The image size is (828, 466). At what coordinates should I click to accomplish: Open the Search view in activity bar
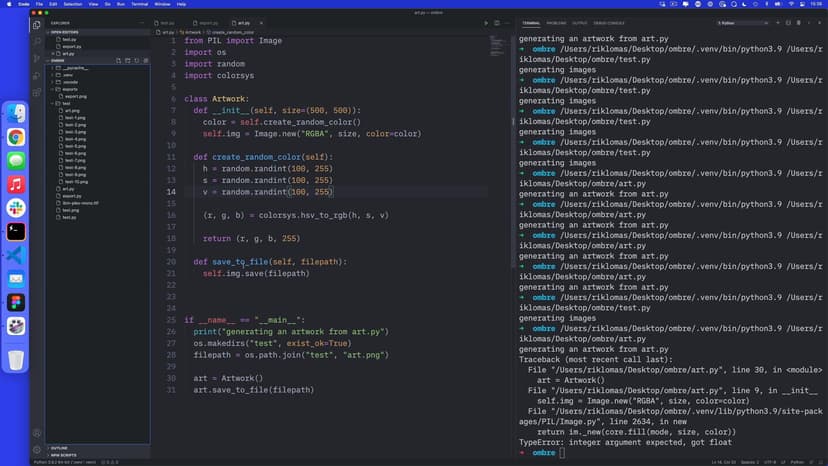click(37, 41)
